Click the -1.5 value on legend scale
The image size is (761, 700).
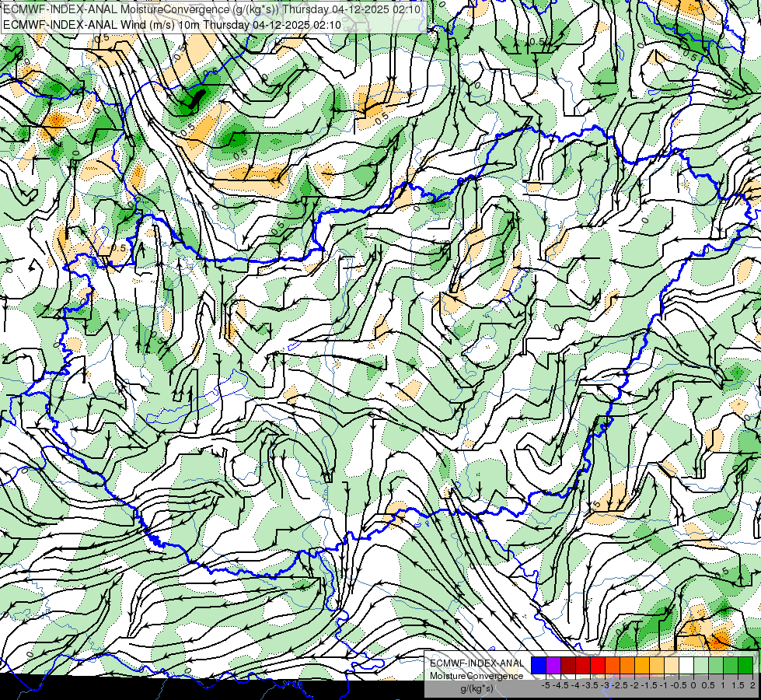pos(648,685)
